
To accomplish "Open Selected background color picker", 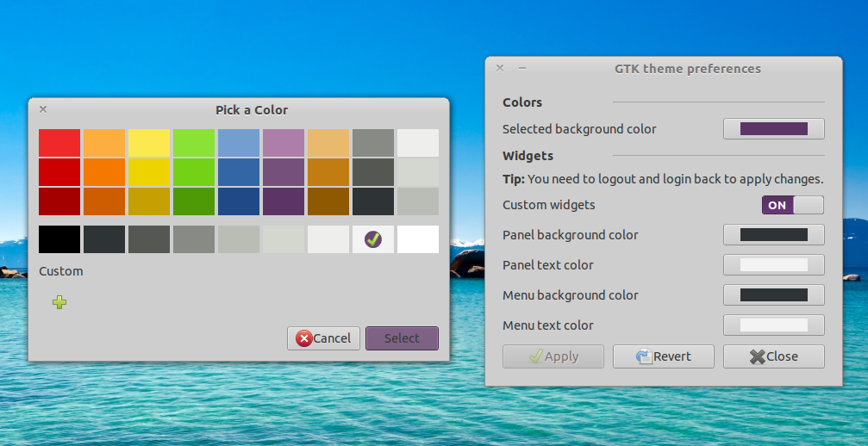I will pos(773,129).
